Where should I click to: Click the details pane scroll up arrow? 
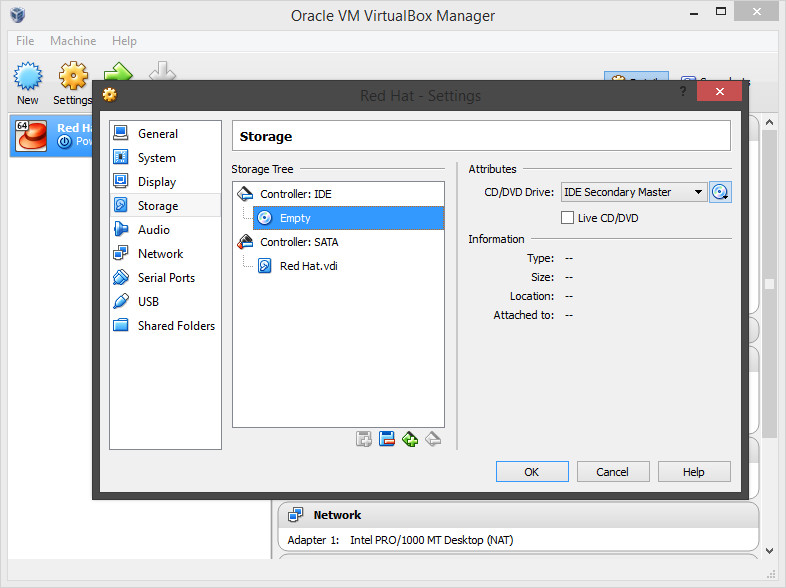pyautogui.click(x=770, y=122)
